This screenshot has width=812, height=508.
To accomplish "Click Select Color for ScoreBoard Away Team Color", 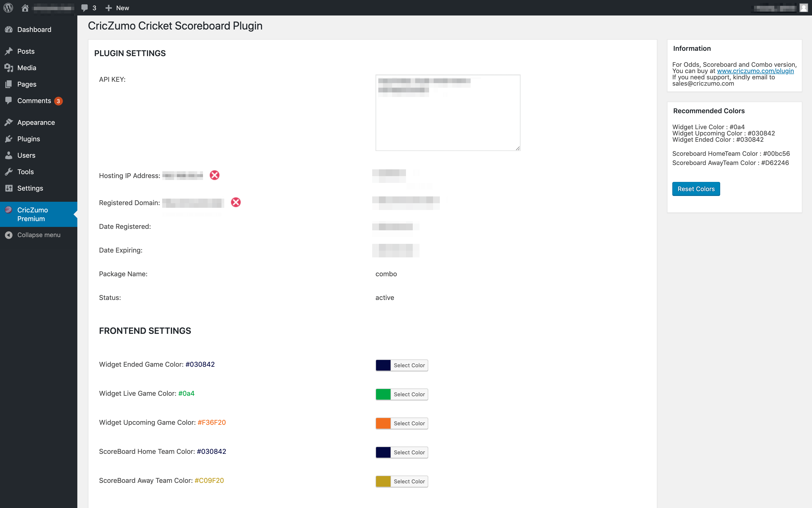I will point(409,481).
